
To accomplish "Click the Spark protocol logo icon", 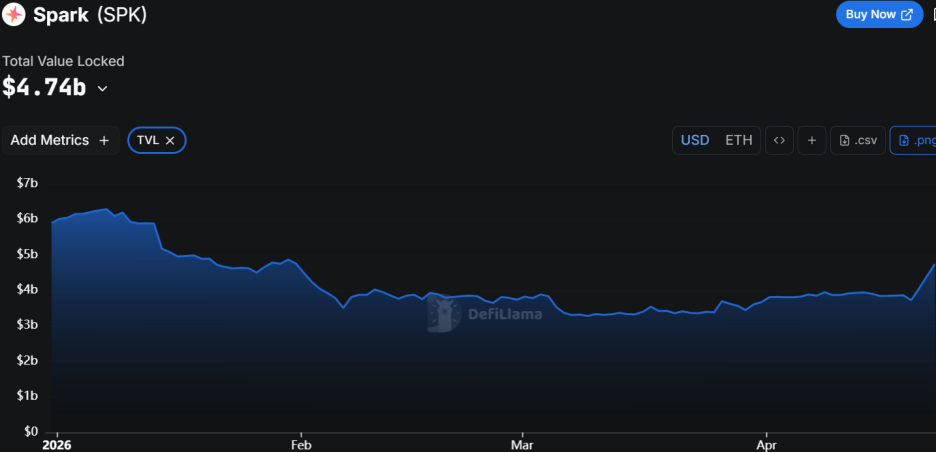I will tap(15, 15).
